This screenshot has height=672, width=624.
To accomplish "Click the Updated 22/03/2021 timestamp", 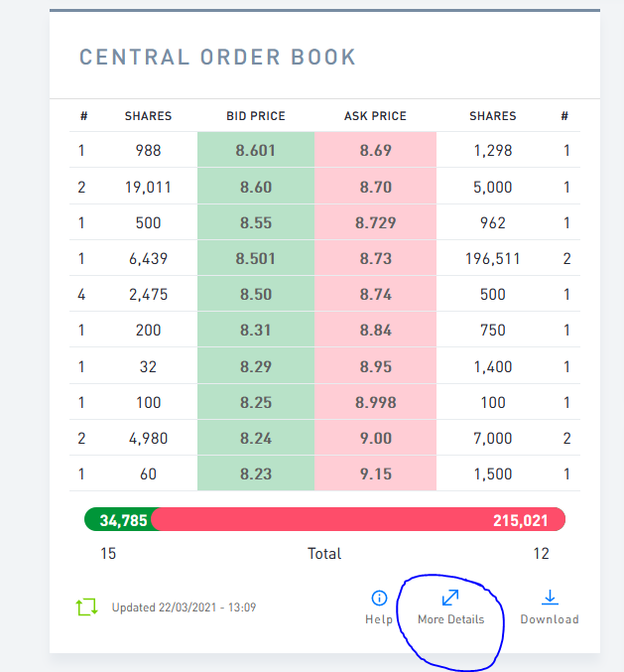I will pos(184,606).
